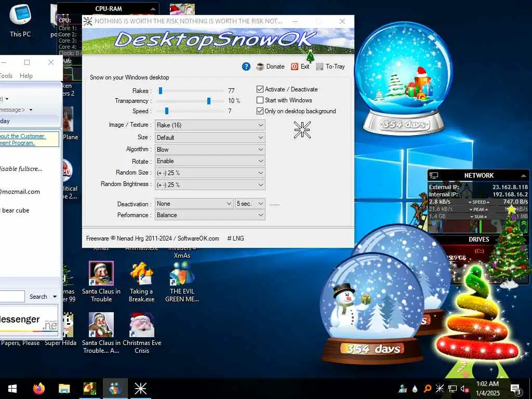Open the 5 sec. deactivation delay dropdown
532x399 pixels.
[x=250, y=204]
